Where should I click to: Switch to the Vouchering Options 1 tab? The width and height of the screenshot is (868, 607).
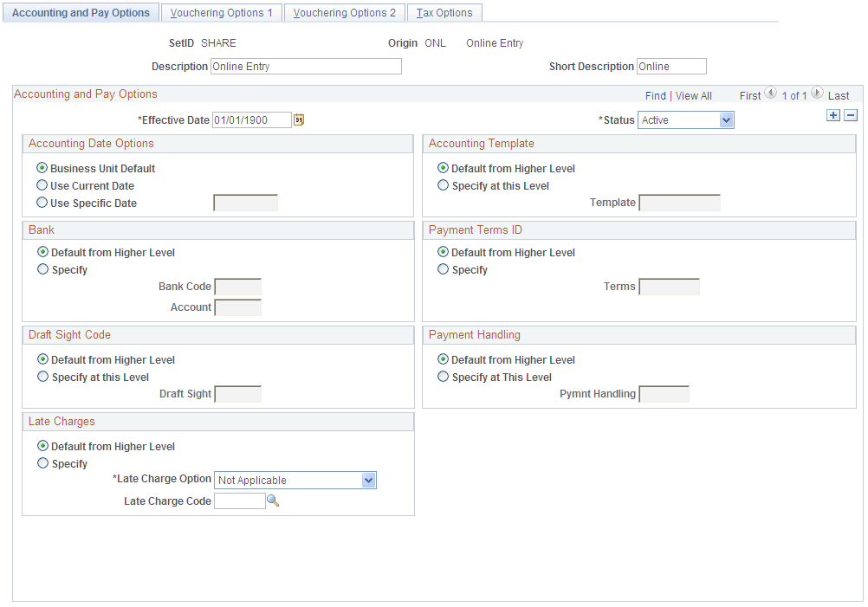point(221,12)
